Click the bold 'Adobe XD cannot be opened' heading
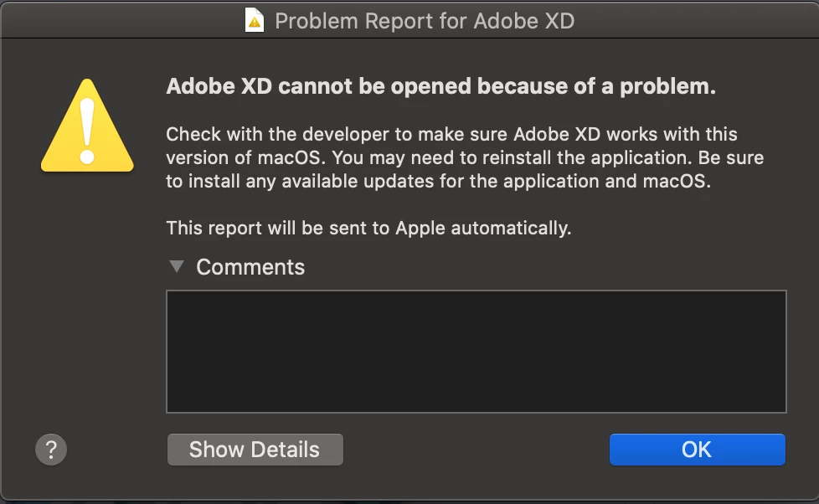Screen dimensions: 819x504 point(440,86)
